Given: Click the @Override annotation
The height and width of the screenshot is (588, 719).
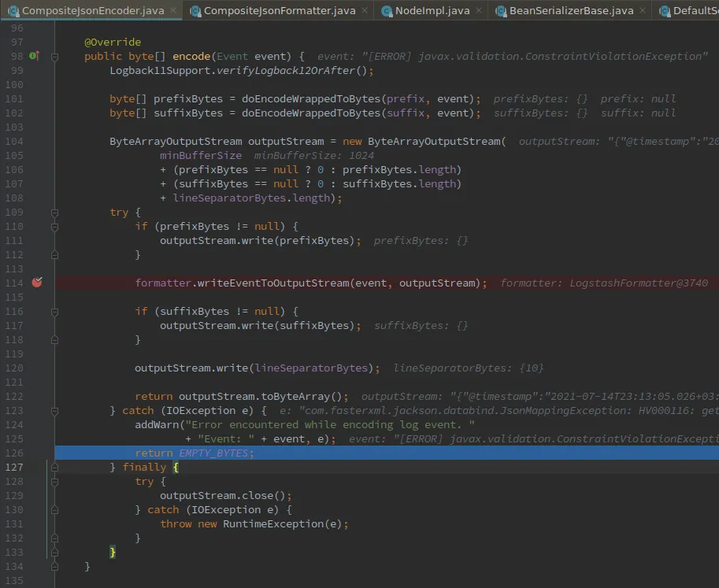Looking at the screenshot, I should [113, 42].
